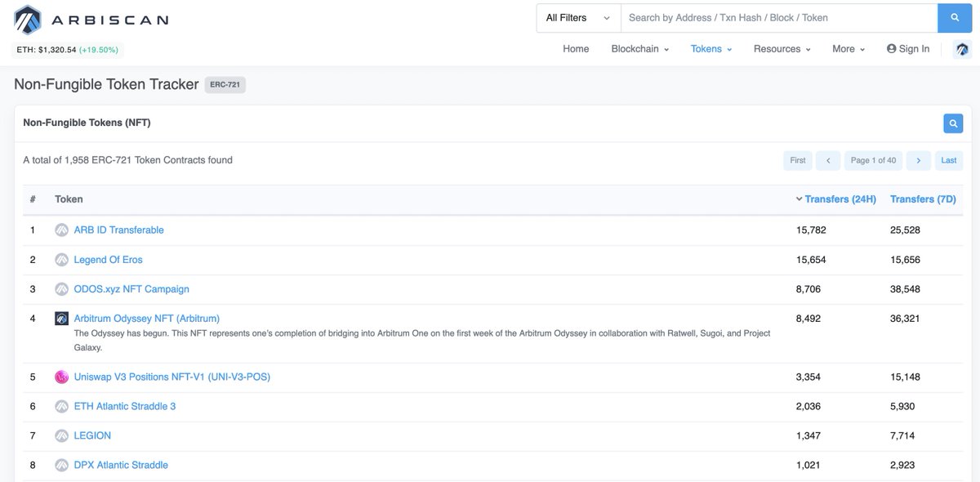
Task: Submit search with blue magnifier button
Action: (x=955, y=18)
